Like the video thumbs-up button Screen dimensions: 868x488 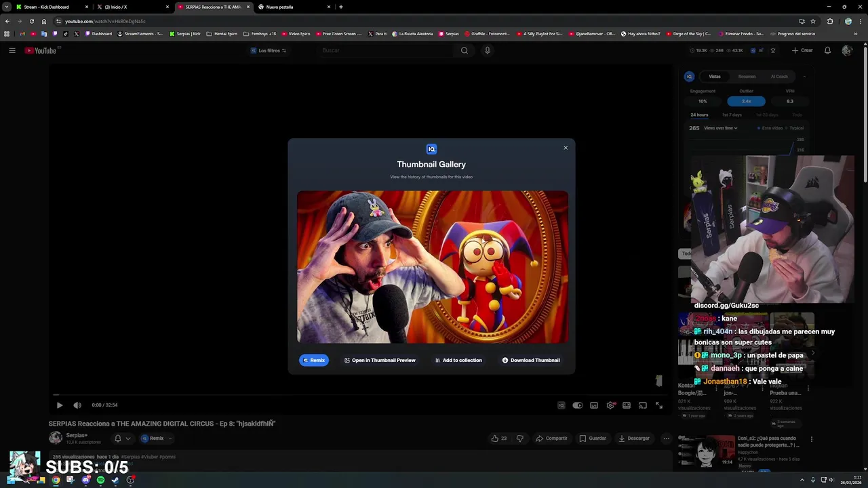(x=499, y=439)
